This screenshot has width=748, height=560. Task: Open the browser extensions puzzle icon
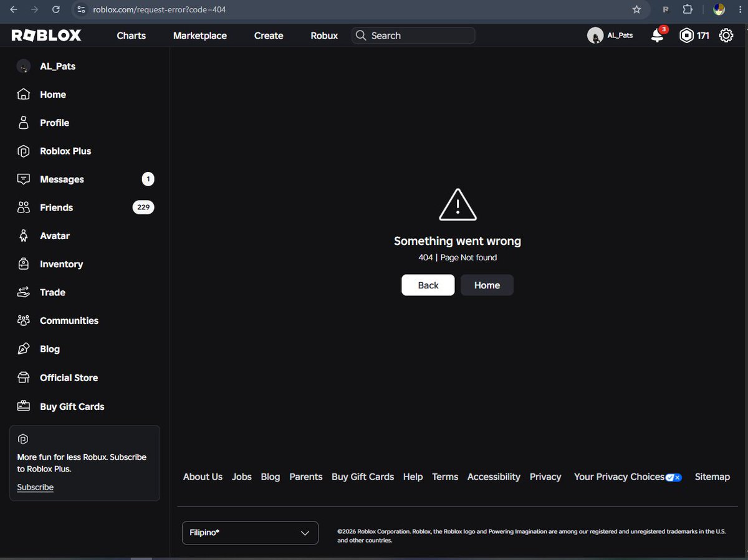[x=688, y=9]
